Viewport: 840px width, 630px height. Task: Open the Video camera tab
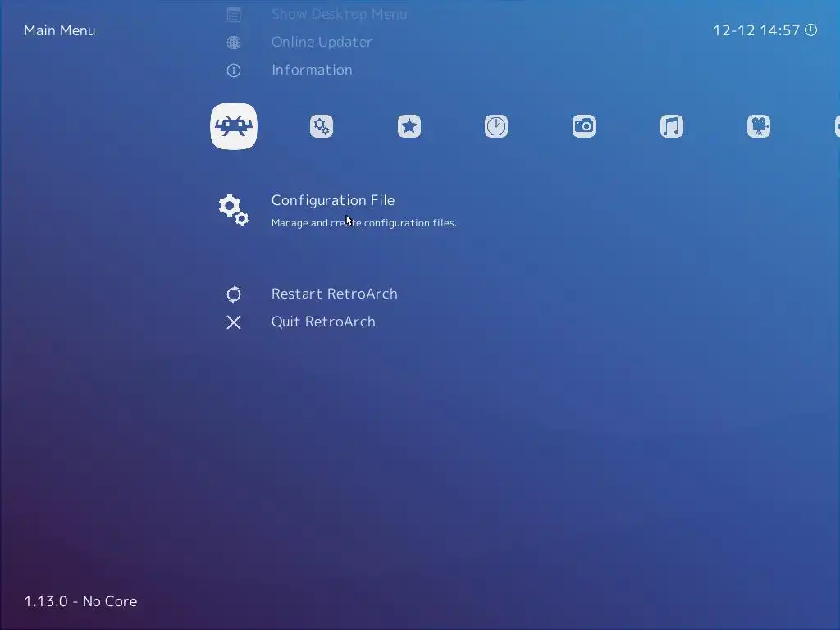pyautogui.click(x=759, y=126)
